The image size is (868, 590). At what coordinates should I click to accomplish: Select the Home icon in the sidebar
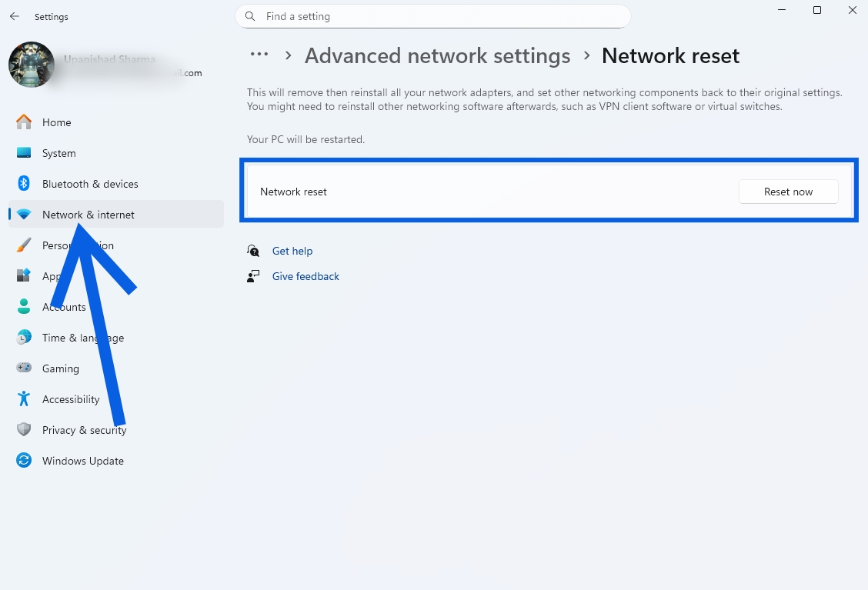(23, 122)
